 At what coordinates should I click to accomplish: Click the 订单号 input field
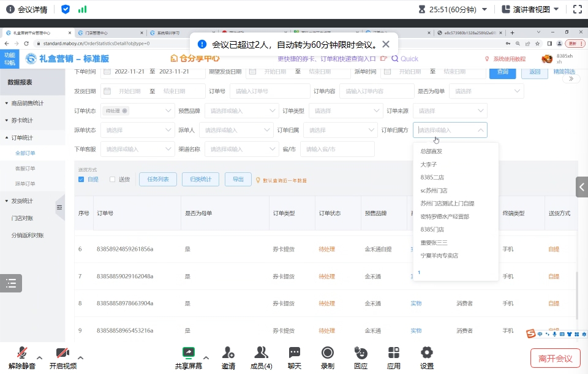pos(269,91)
